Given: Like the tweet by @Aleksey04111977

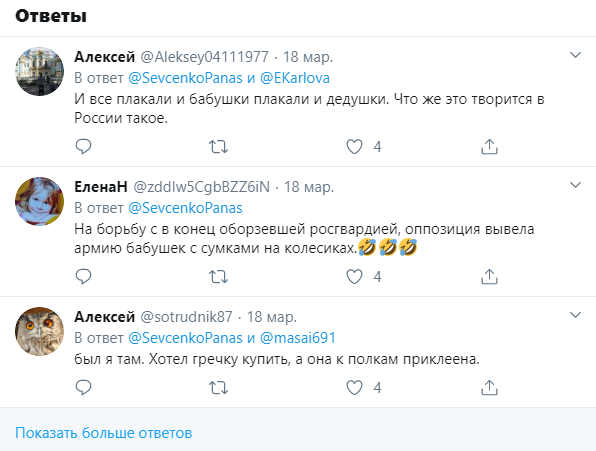Looking at the screenshot, I should [x=354, y=146].
